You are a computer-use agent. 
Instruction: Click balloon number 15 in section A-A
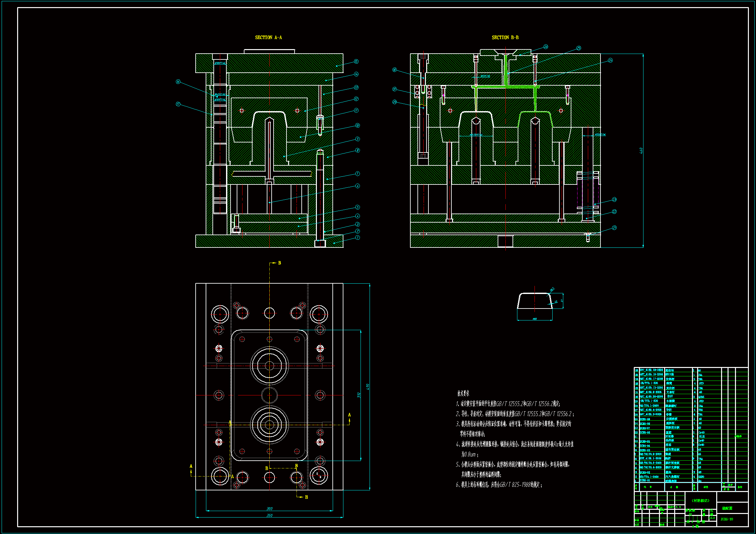tap(356, 61)
